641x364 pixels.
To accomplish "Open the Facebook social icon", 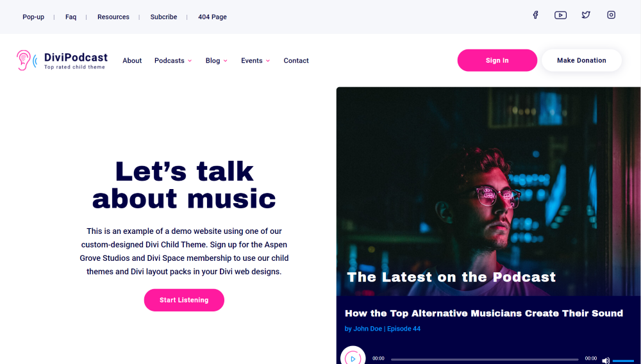I will pyautogui.click(x=535, y=15).
